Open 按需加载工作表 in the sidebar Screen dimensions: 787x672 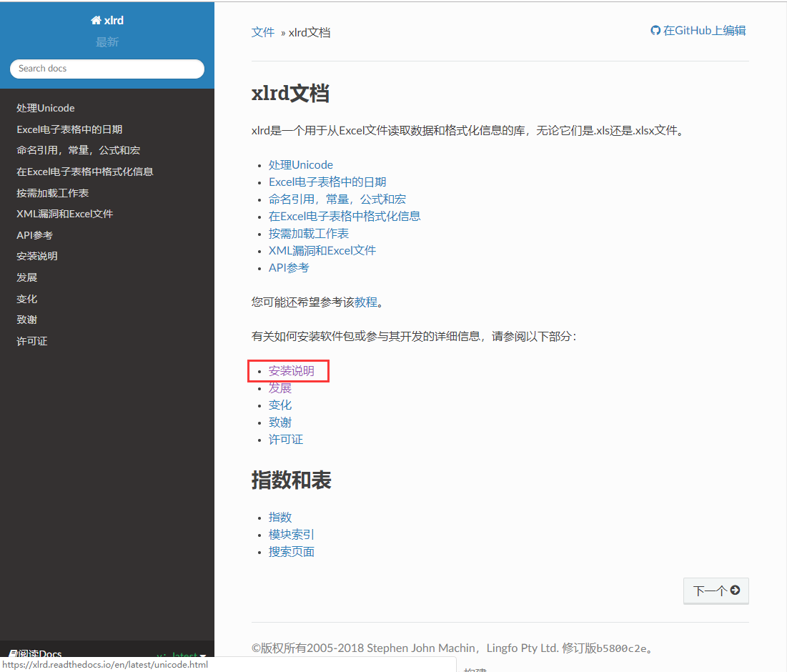(x=53, y=193)
